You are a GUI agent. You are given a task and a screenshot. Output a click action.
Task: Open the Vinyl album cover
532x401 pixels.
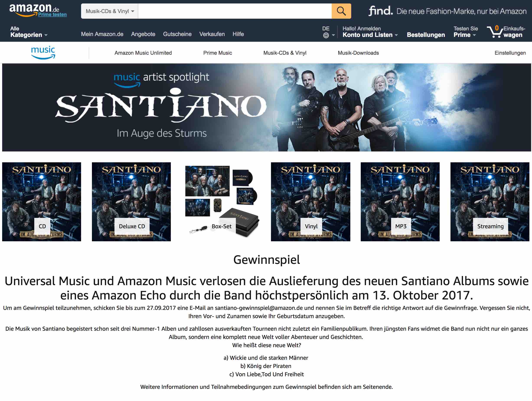click(310, 202)
